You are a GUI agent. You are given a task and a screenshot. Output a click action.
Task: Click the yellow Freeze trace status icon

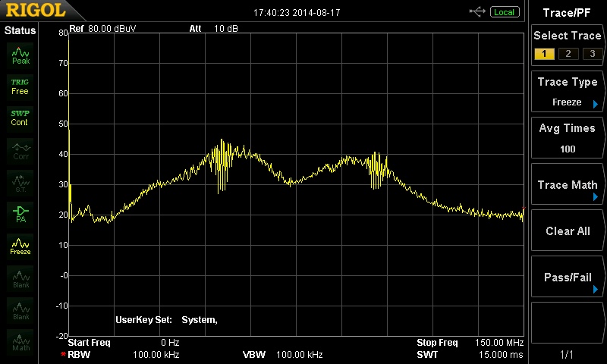click(x=20, y=246)
